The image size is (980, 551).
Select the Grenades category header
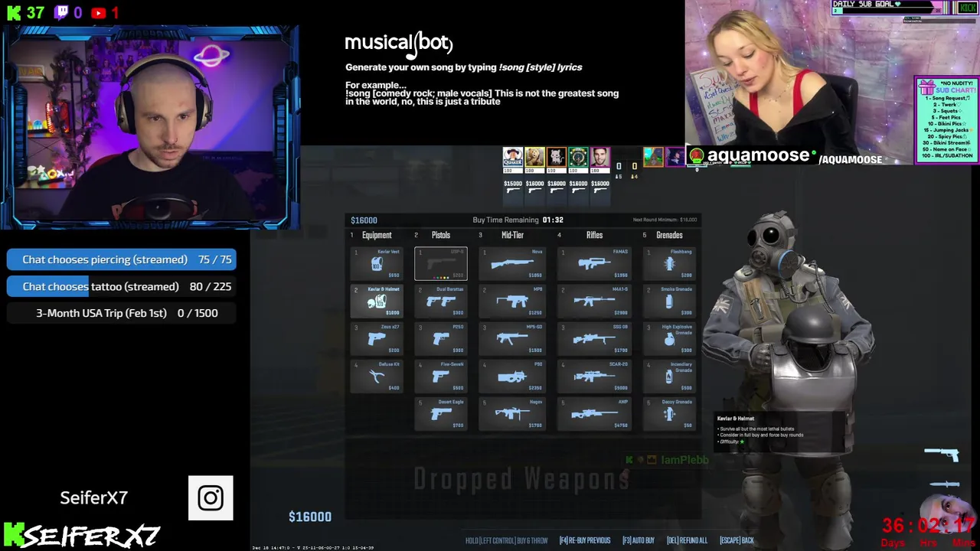pos(669,235)
